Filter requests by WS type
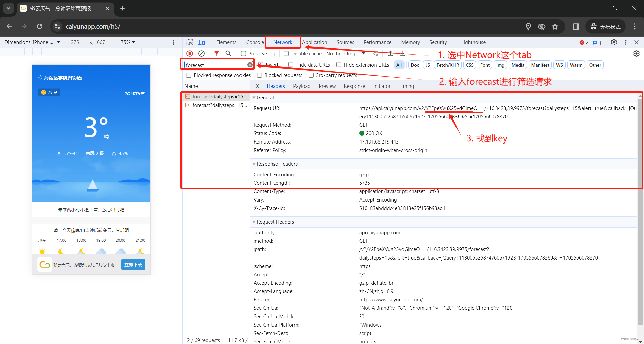Screen dimensions: 644x344 coord(559,65)
